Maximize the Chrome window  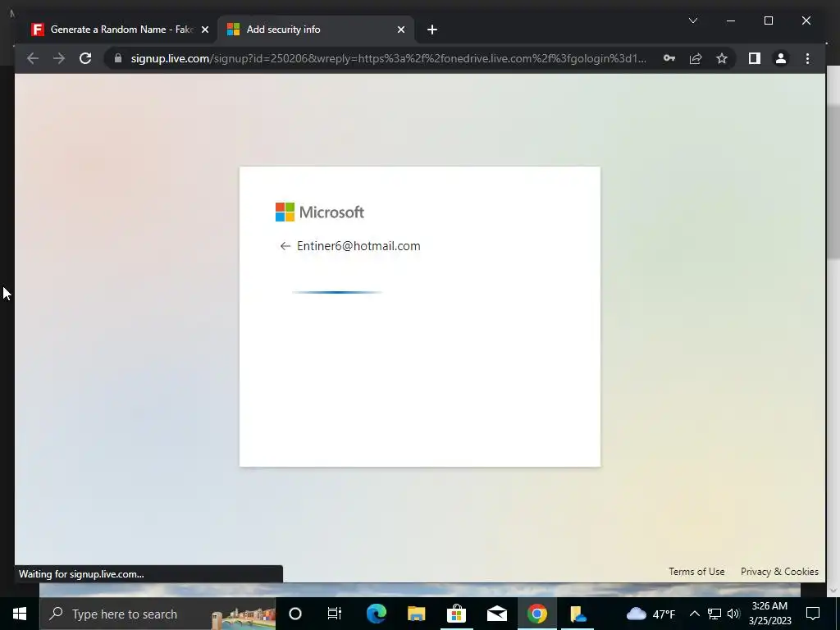768,21
